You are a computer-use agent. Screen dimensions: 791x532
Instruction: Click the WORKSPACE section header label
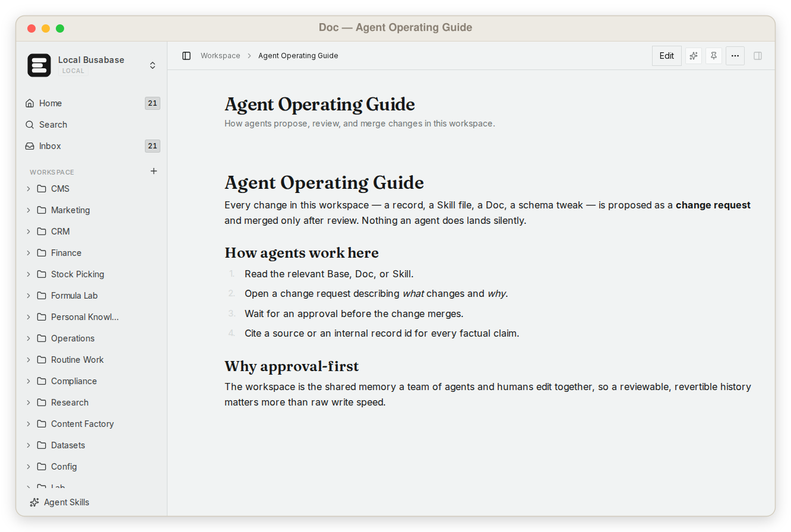coord(52,172)
